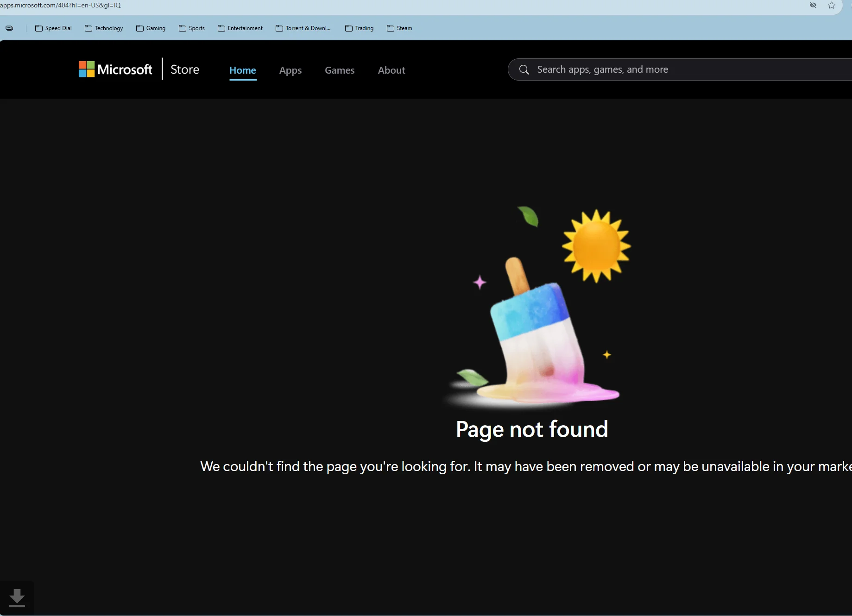Expand the Sports bookmark folder
This screenshot has width=852, height=616.
pos(192,28)
